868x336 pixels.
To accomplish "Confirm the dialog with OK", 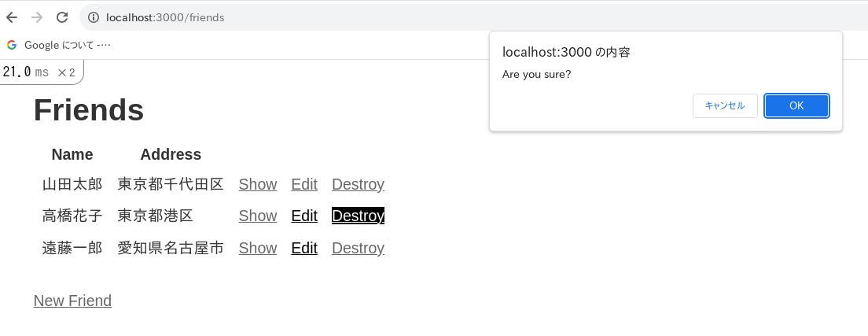I will (796, 105).
